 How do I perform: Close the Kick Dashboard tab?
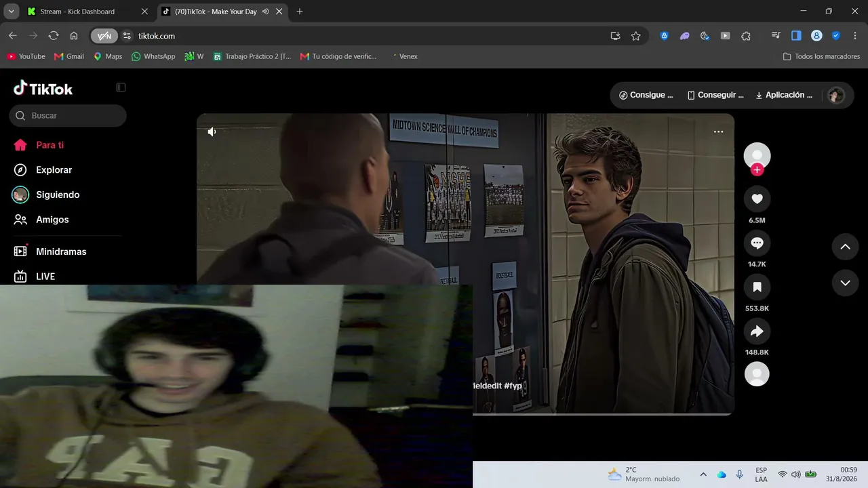[144, 12]
